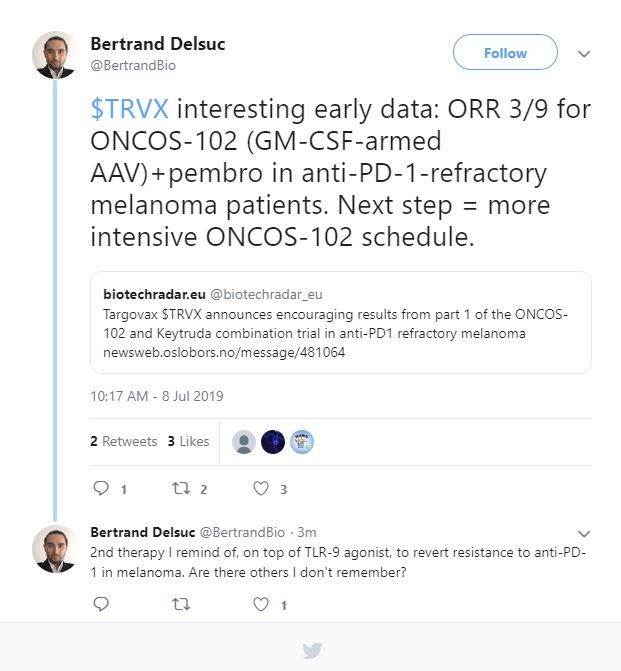Open the main tweet options chevron
The image size is (621, 671).
[x=584, y=54]
